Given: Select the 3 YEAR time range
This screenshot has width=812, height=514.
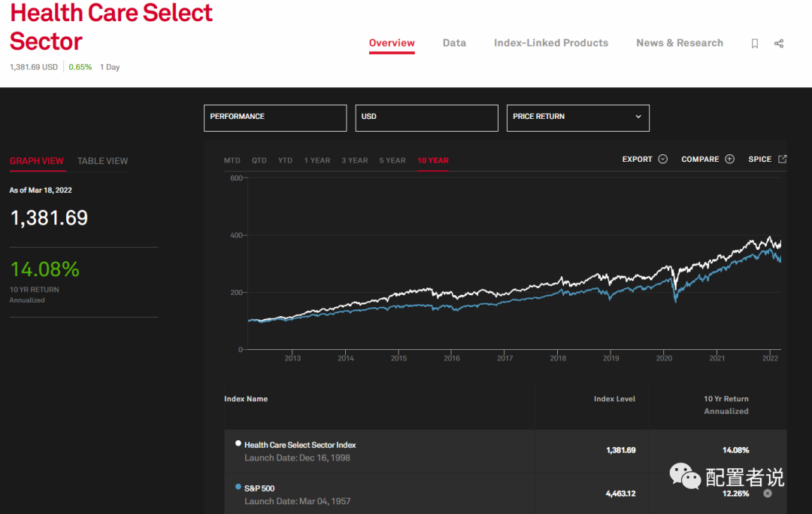Looking at the screenshot, I should tap(355, 160).
